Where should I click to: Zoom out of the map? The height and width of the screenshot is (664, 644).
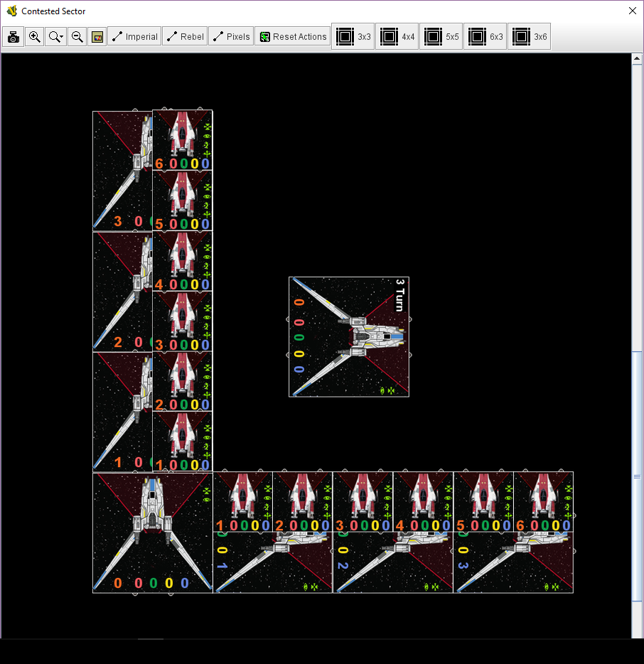click(77, 36)
